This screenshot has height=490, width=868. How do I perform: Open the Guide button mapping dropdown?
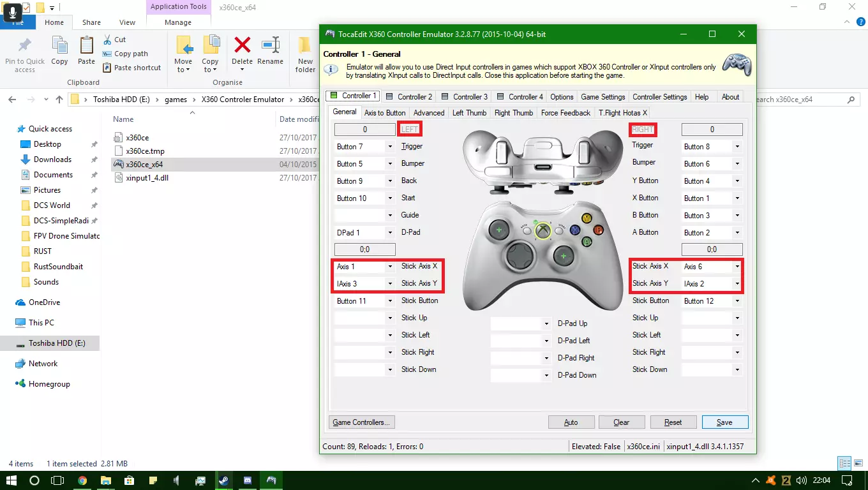(x=389, y=216)
